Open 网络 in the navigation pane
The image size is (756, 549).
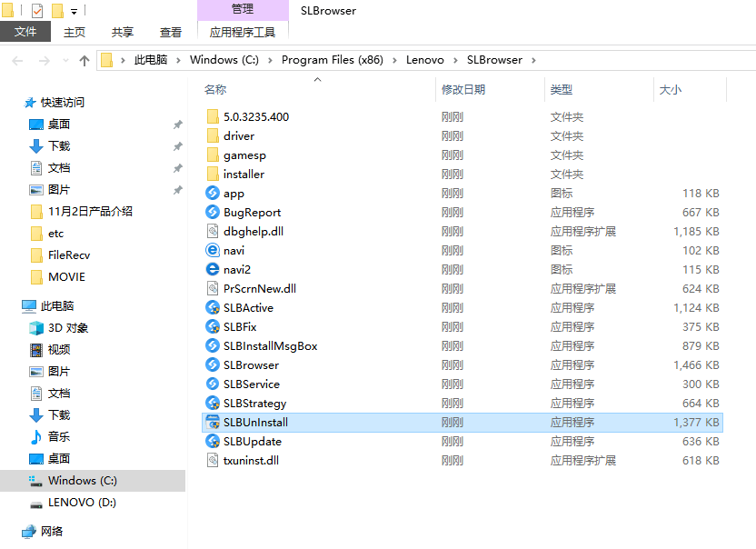pos(52,532)
